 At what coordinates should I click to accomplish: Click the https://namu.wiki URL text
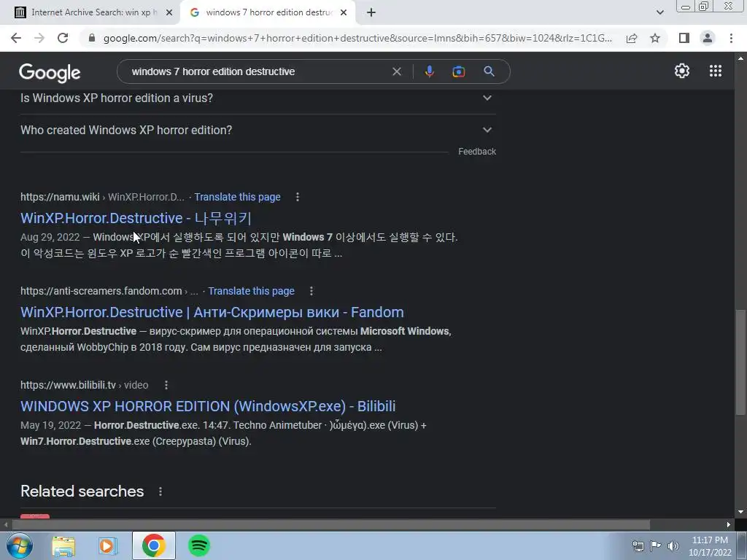pos(60,197)
